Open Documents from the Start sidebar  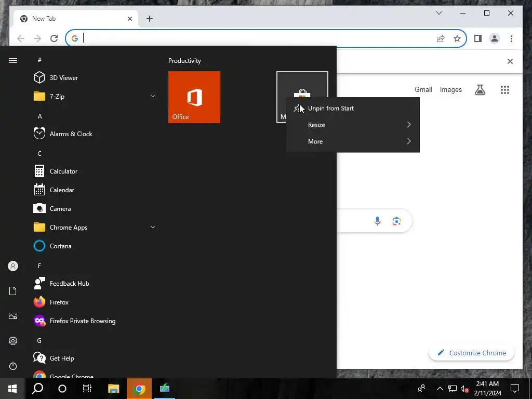[13, 291]
